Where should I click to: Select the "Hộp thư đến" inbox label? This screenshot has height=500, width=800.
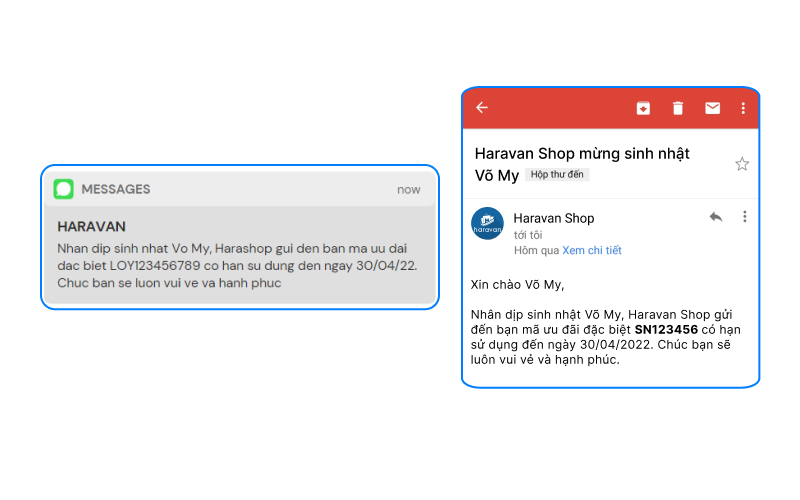[557, 174]
